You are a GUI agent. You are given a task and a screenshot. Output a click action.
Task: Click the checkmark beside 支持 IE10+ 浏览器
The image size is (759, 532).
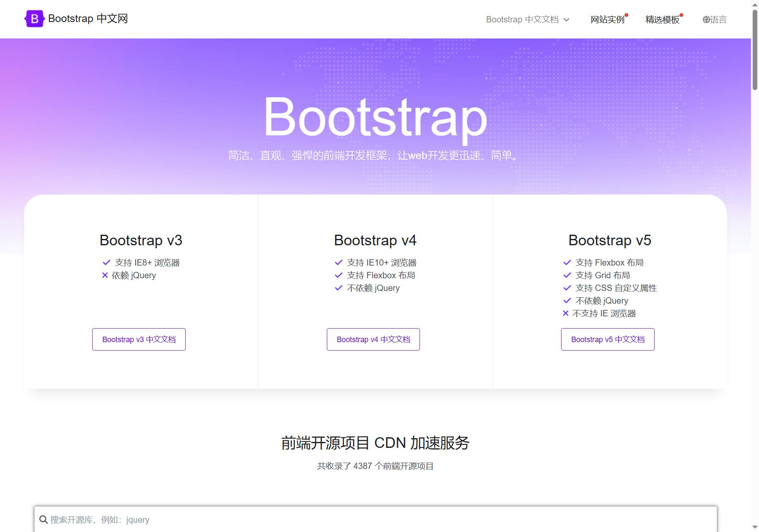338,263
